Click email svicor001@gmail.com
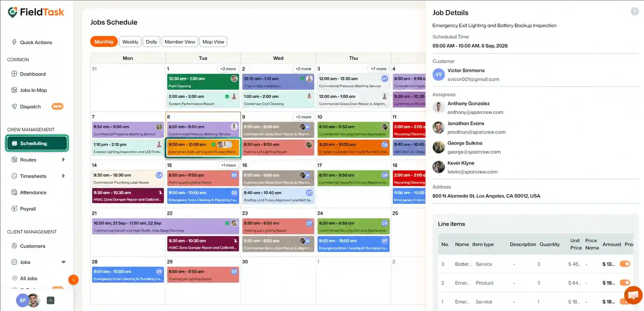The height and width of the screenshot is (311, 644). tap(473, 79)
